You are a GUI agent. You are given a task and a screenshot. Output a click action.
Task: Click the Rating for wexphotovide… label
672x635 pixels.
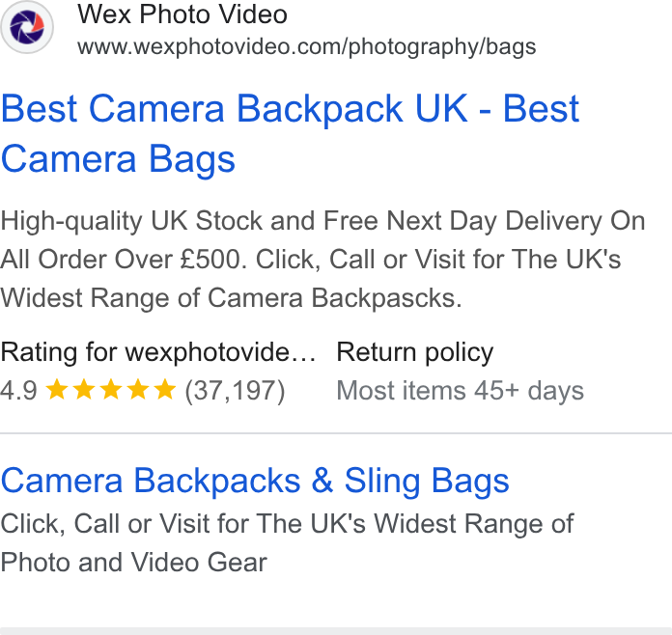click(158, 352)
